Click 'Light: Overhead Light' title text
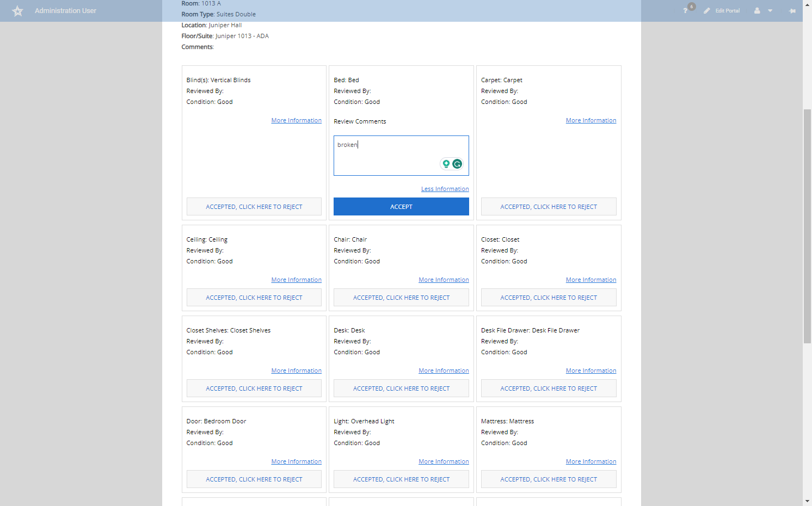 pyautogui.click(x=364, y=421)
